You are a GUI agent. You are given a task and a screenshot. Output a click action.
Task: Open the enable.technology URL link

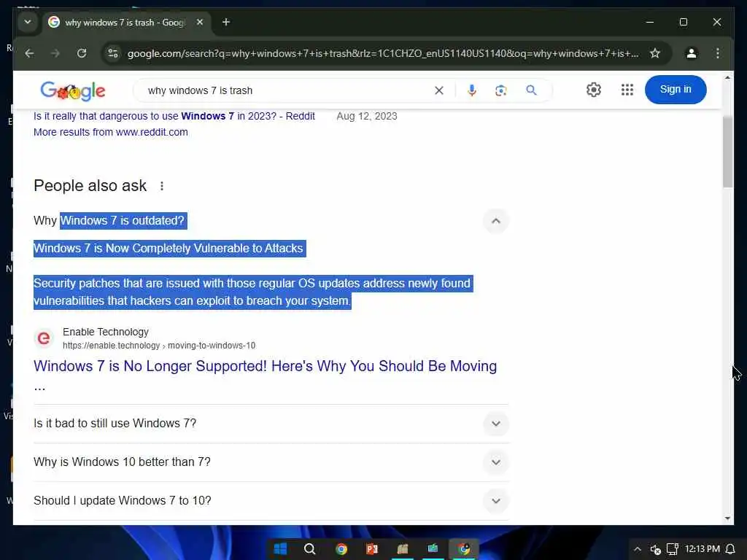(x=159, y=346)
